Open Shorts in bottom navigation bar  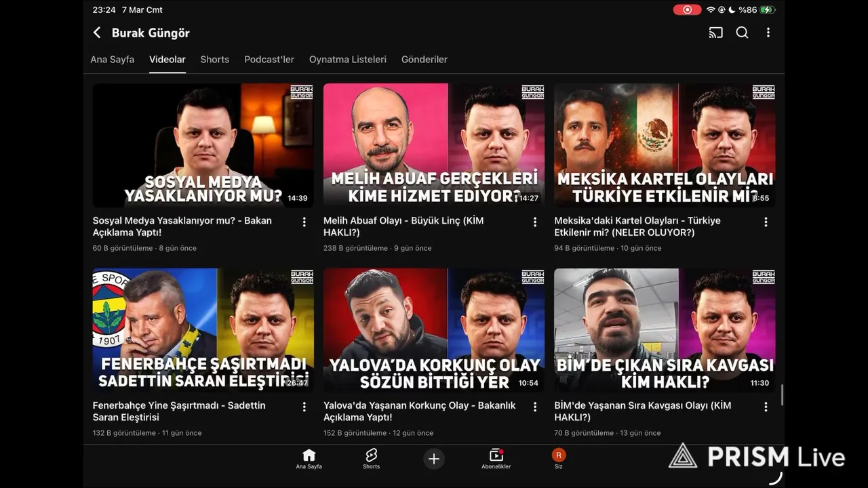[371, 459]
